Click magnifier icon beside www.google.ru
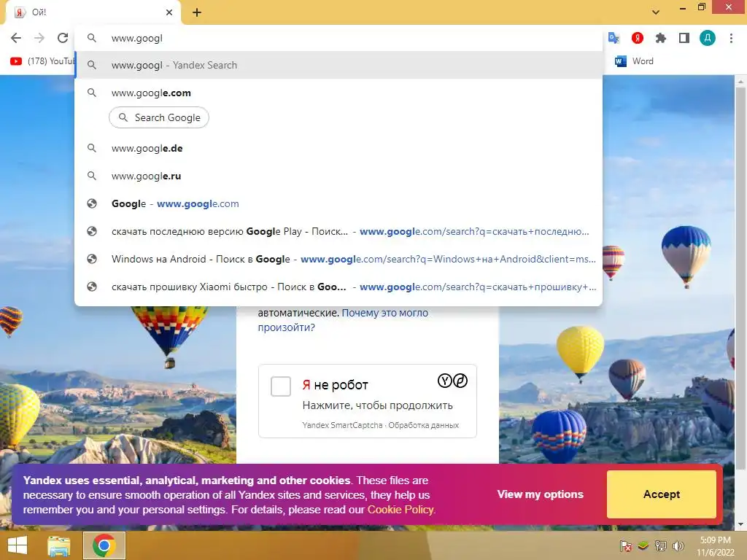 point(92,176)
